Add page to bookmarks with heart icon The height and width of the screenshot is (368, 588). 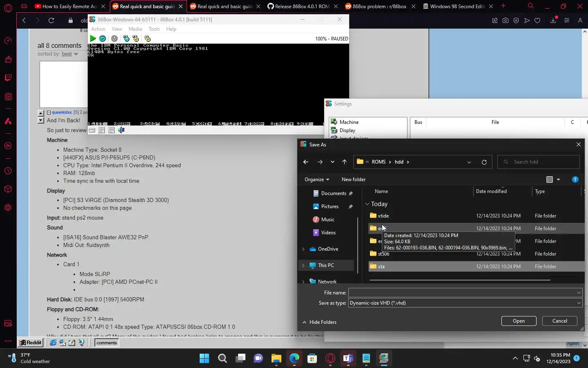pos(537,20)
